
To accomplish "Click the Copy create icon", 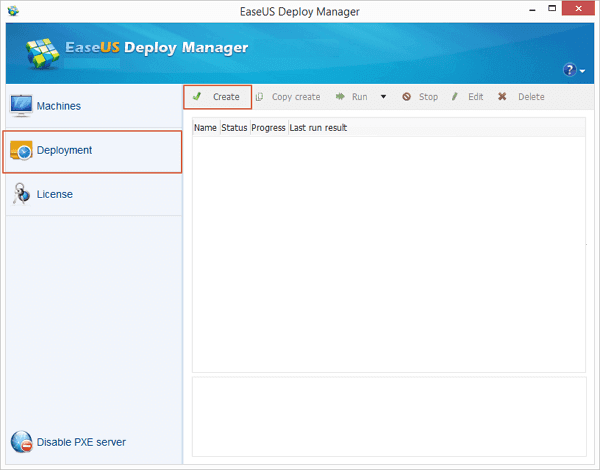I will pyautogui.click(x=259, y=97).
